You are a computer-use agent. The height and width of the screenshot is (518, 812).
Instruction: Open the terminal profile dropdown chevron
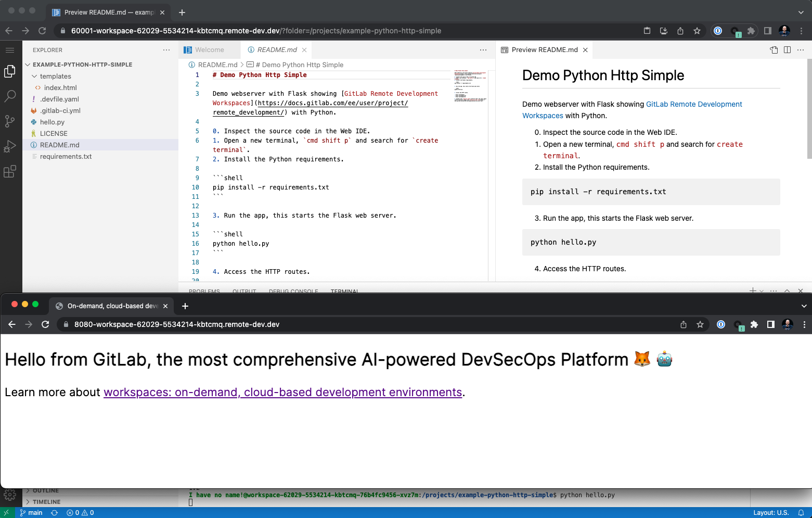click(762, 291)
